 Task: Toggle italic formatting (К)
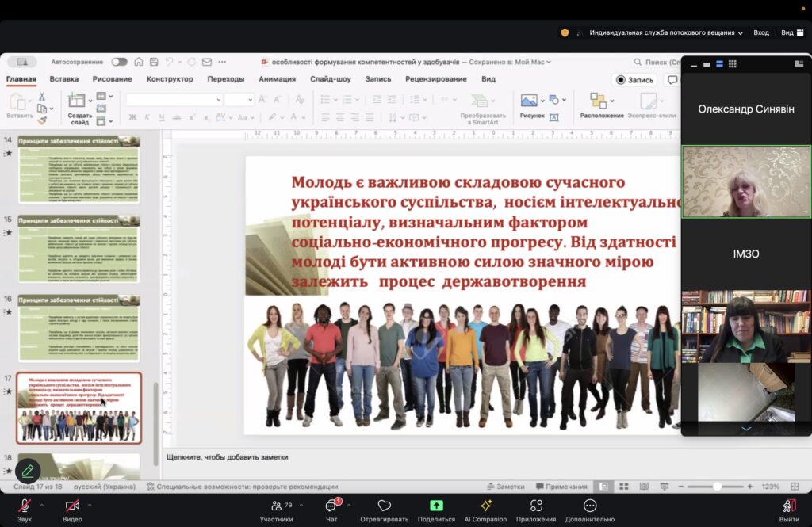(x=147, y=117)
